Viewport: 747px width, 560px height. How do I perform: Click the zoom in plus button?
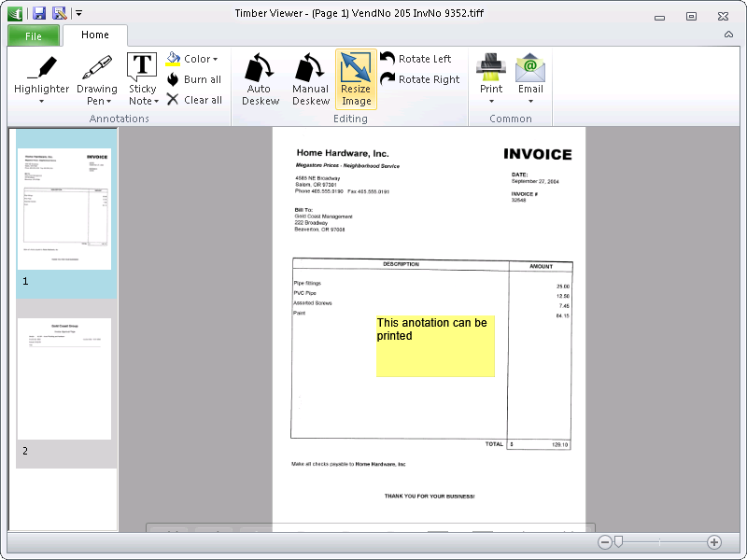(x=713, y=542)
